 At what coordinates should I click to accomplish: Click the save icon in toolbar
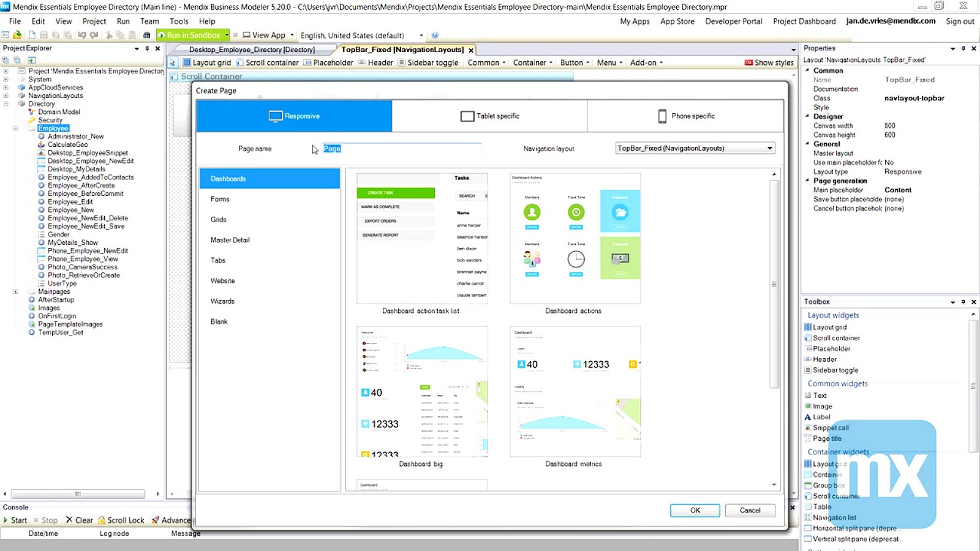(44, 35)
